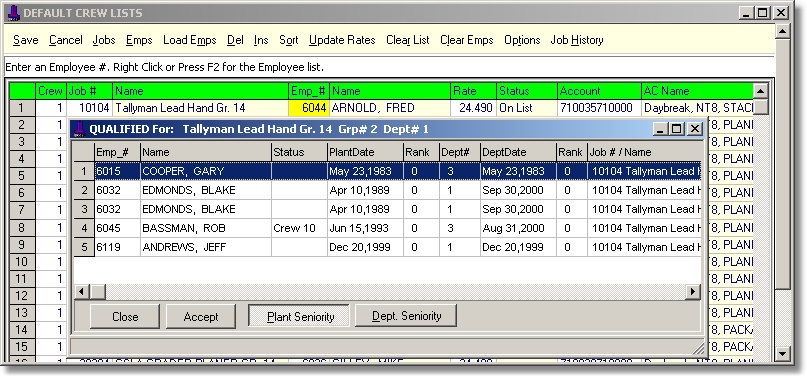Click the AC Name column header

tap(697, 91)
